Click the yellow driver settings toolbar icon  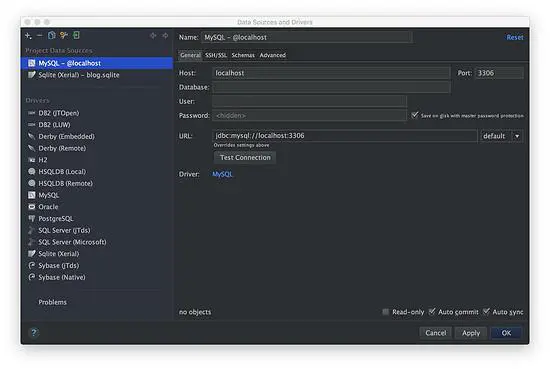63,35
